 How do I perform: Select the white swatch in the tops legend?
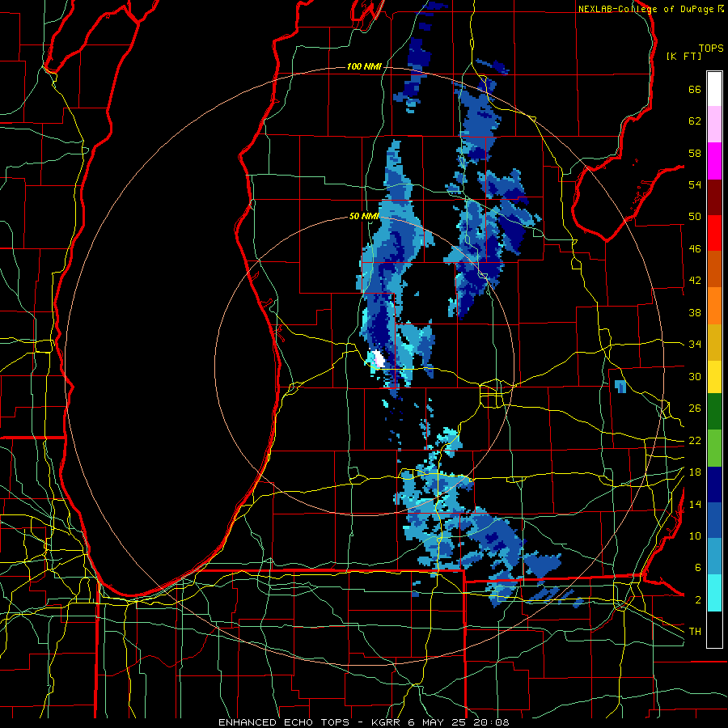pos(714,89)
